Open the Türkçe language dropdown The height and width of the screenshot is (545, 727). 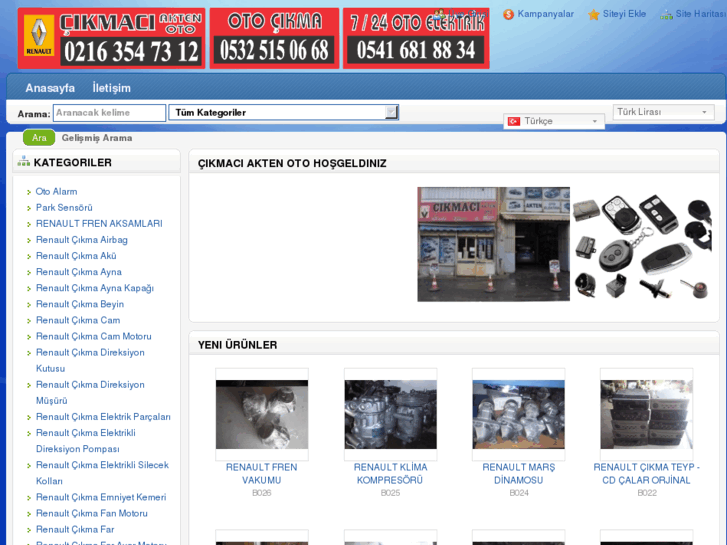(x=554, y=121)
